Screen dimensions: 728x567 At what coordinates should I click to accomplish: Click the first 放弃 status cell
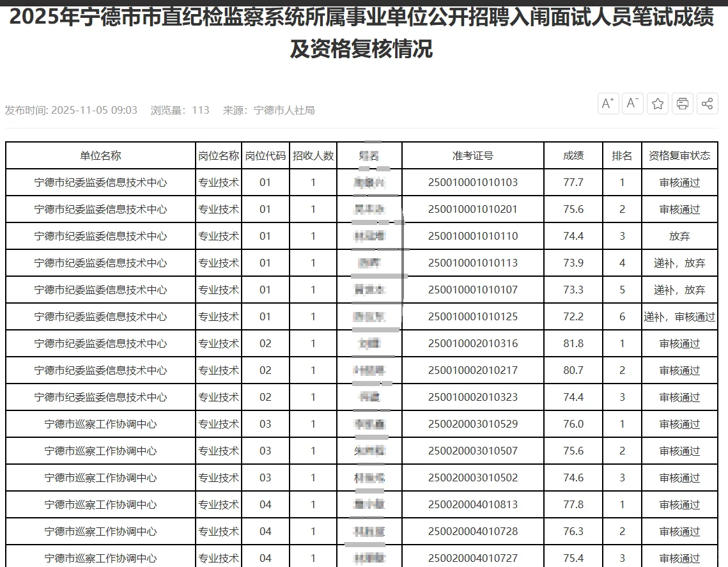680,236
